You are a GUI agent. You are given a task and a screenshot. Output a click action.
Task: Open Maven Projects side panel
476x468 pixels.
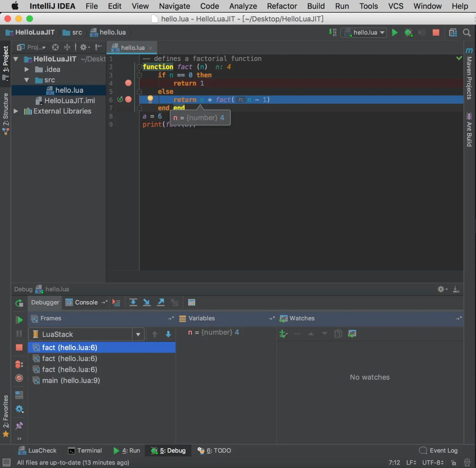click(x=469, y=74)
